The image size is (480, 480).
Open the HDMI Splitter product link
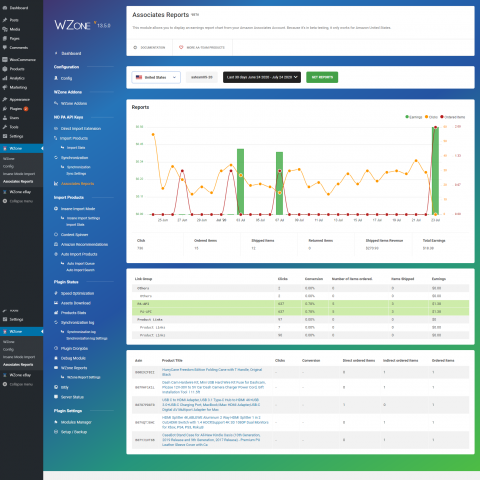[x=215, y=422]
